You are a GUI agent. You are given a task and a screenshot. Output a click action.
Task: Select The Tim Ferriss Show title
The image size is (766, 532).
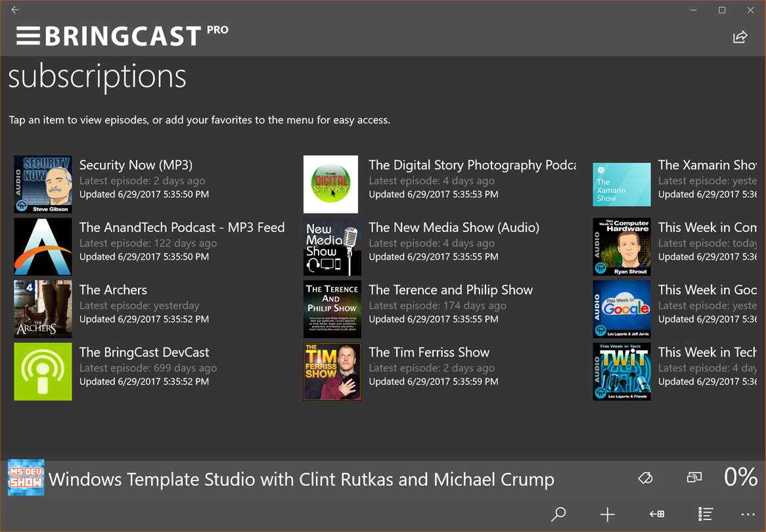click(429, 353)
